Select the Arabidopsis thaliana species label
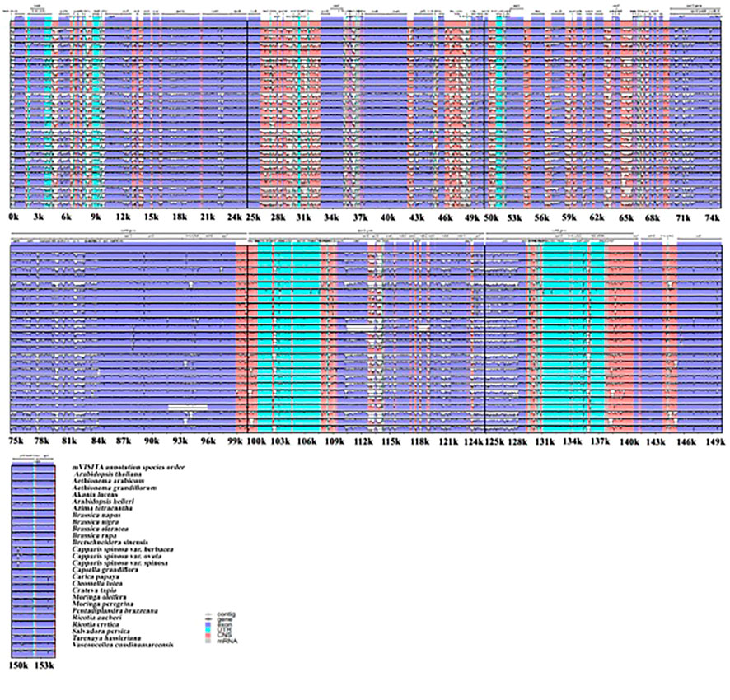 (x=108, y=474)
